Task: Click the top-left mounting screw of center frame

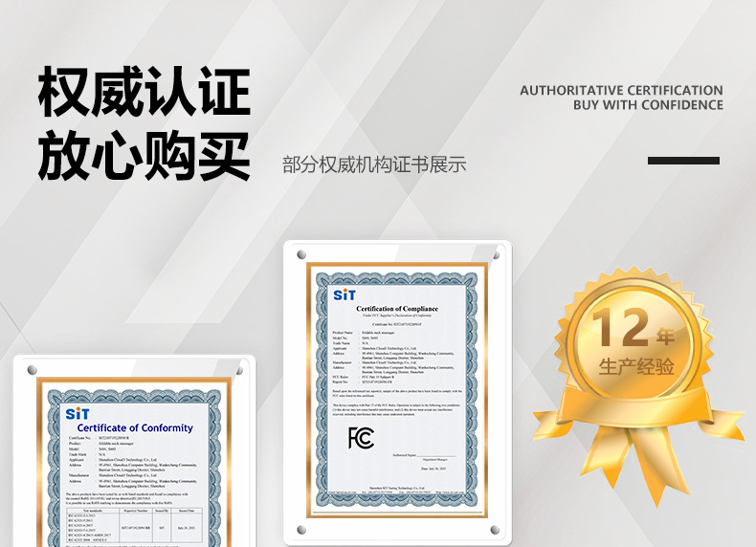Action: click(x=301, y=256)
